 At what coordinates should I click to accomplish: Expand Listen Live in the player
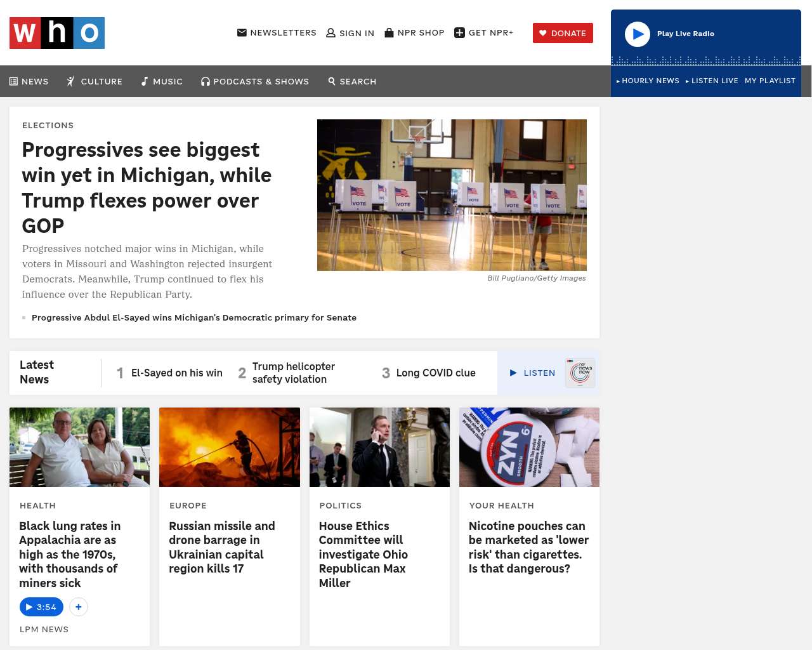click(x=712, y=81)
